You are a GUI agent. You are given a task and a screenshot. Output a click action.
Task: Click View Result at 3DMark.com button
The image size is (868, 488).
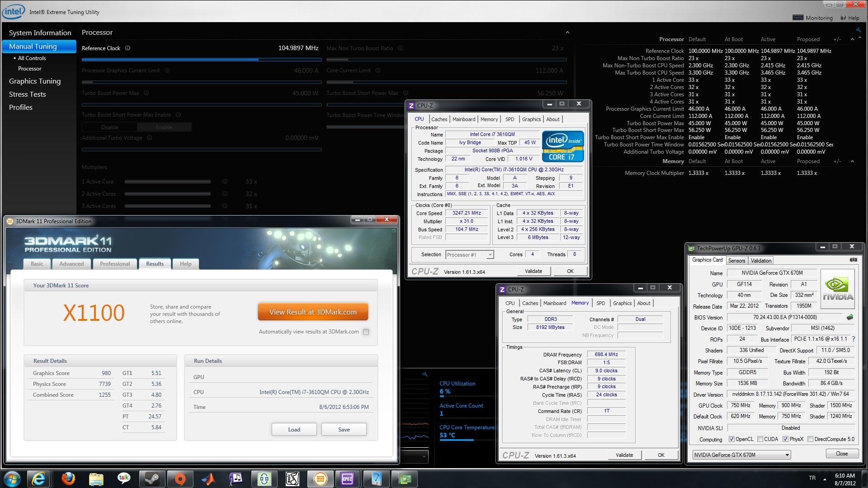[x=313, y=312]
